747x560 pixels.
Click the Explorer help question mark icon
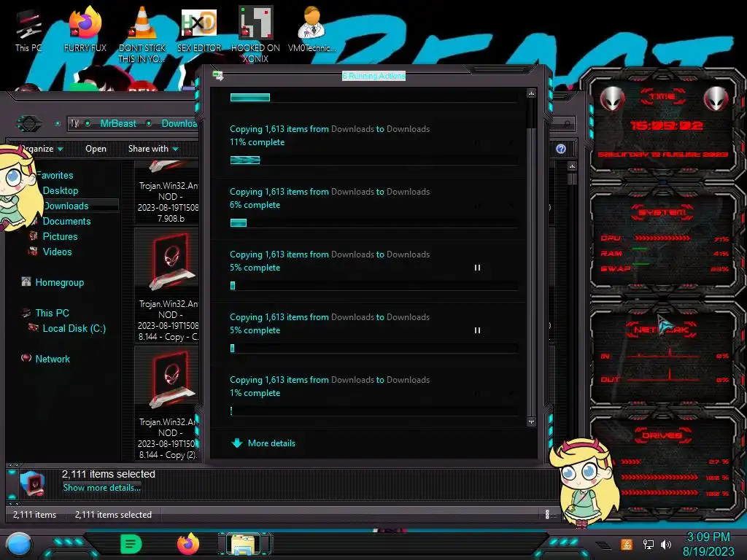(561, 149)
